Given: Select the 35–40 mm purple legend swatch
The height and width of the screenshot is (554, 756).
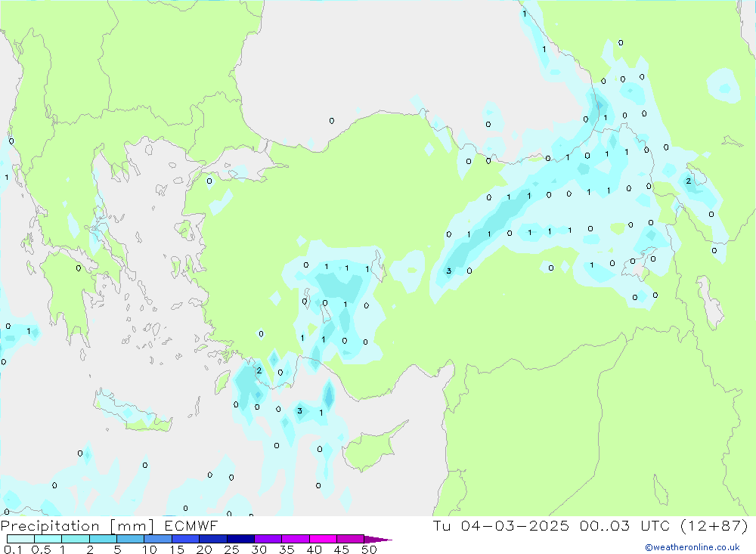Looking at the screenshot, I should tap(296, 539).
